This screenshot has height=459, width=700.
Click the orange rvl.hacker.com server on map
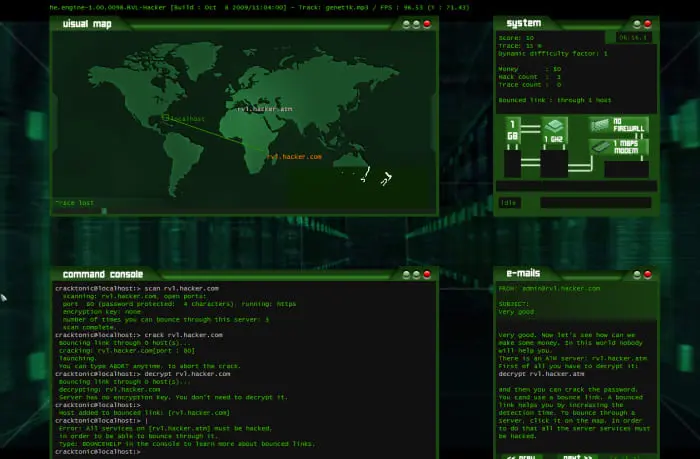(x=294, y=157)
